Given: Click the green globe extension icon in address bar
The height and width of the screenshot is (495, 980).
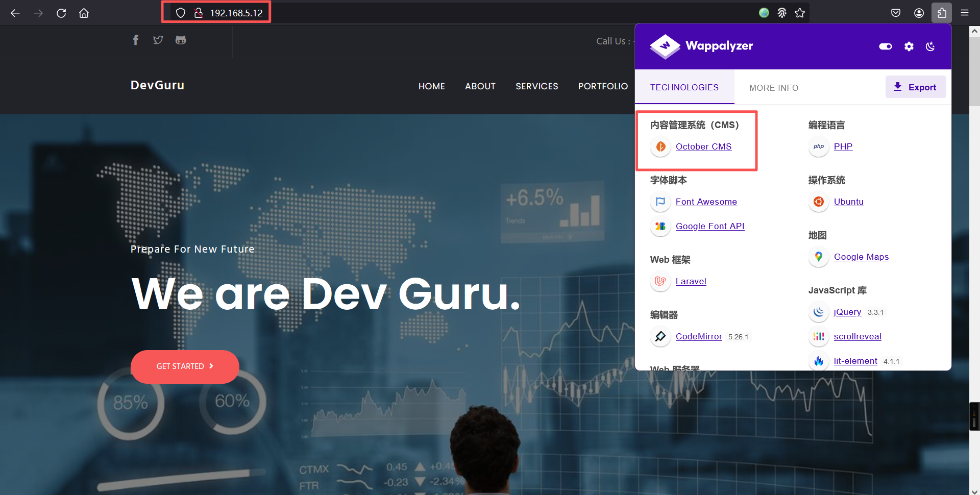Looking at the screenshot, I should coord(764,13).
